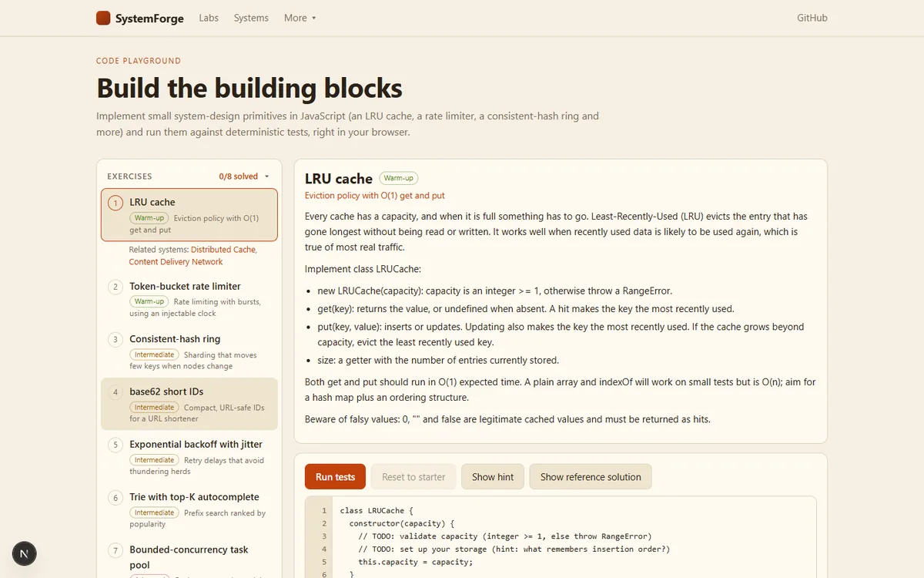Open the 0/8 solved filter dropdown
This screenshot has height=578, width=924.
pos(244,176)
